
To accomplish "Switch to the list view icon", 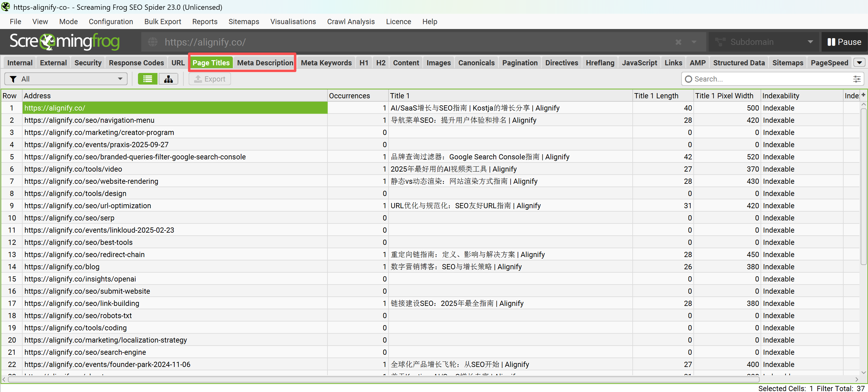I will coord(147,79).
